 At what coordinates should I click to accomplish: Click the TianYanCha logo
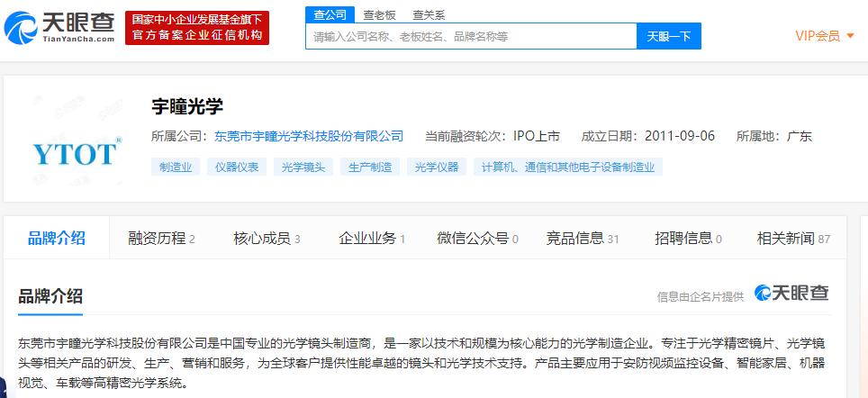click(59, 28)
